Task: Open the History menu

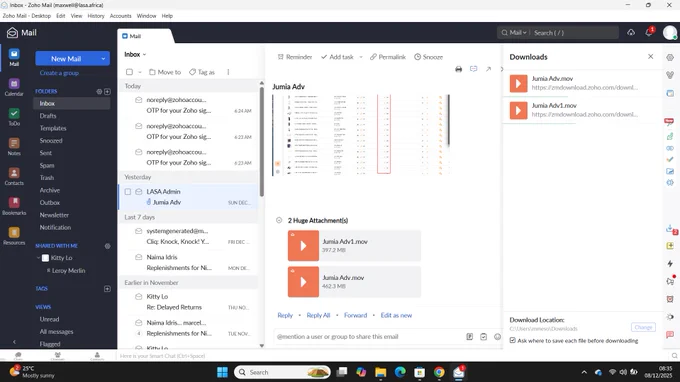Action: [96, 16]
